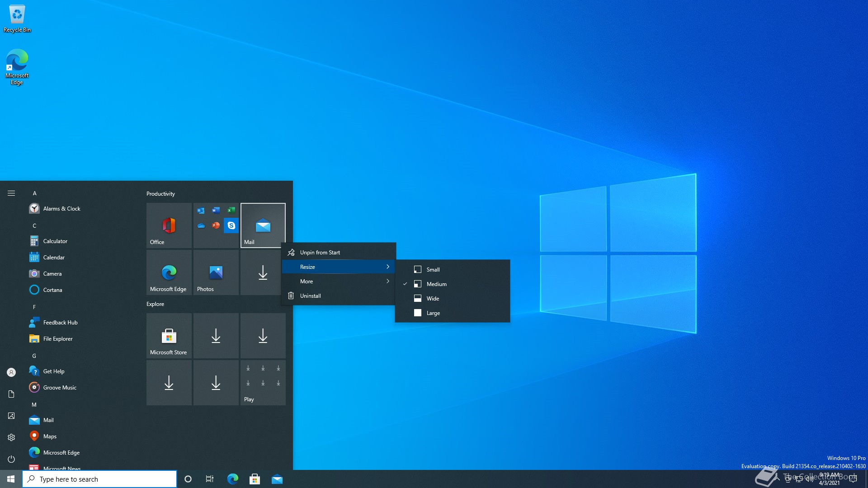
Task: Open the notification center icon
Action: pyautogui.click(x=853, y=479)
